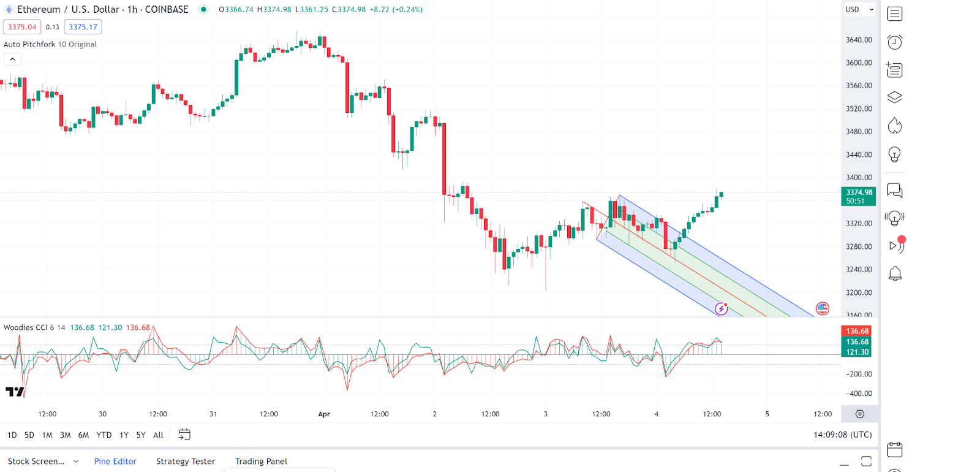The width and height of the screenshot is (980, 472).
Task: Open the Stock Screener tab
Action: click(36, 462)
